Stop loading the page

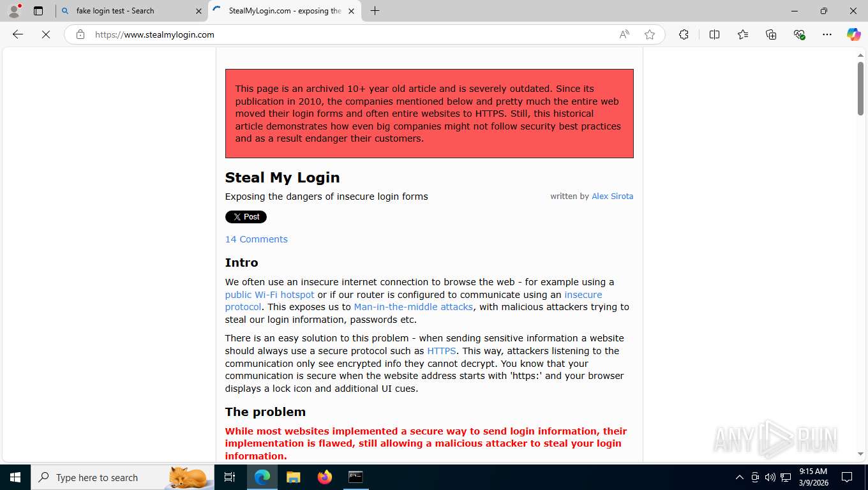(46, 34)
